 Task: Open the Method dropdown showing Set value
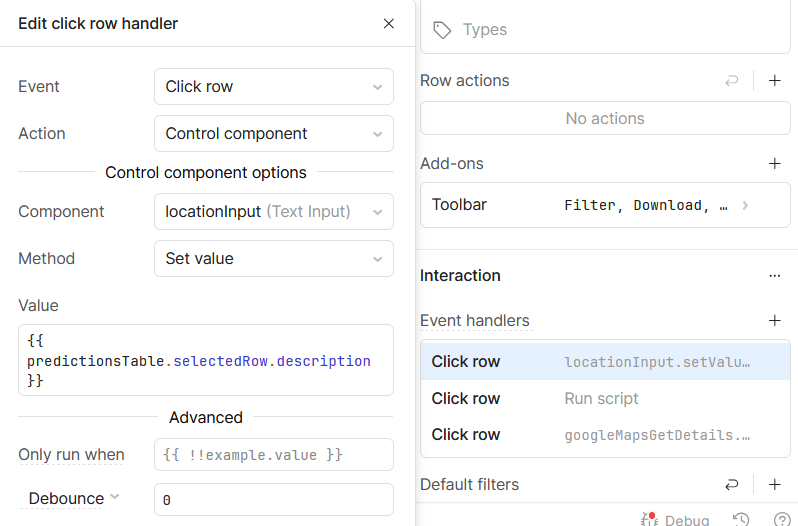pyautogui.click(x=274, y=258)
